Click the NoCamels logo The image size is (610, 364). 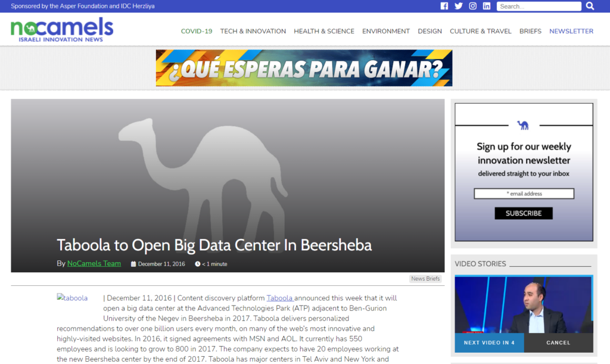point(61,29)
